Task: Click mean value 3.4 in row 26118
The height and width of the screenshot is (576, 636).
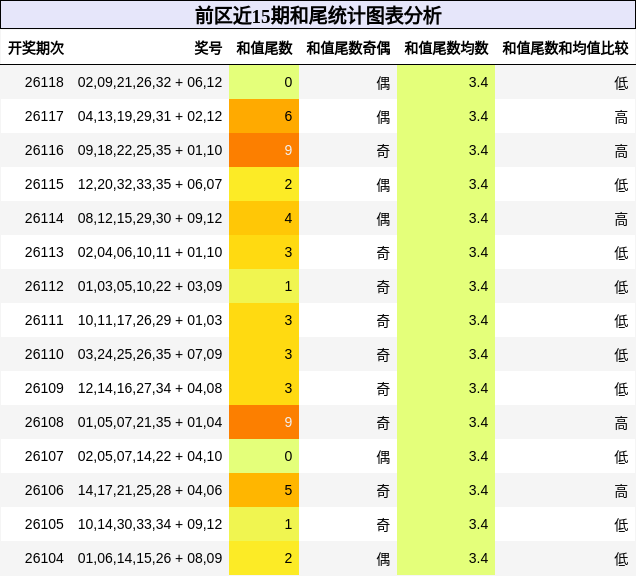Action: pos(446,82)
